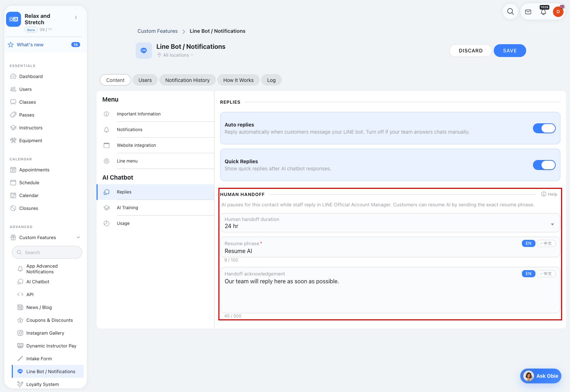Image resolution: width=570 pixels, height=392 pixels.
Task: Toggle the Quick Replies switch
Action: coord(544,165)
